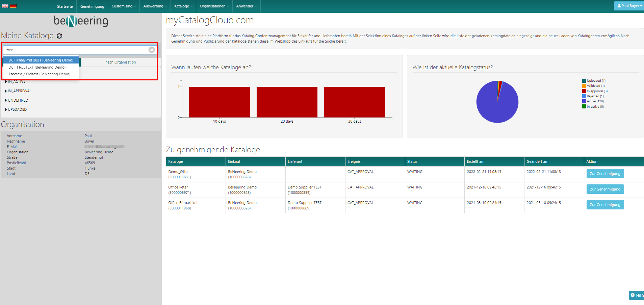Click the beNeering logo
This screenshot has height=305, width=644.
[81, 21]
